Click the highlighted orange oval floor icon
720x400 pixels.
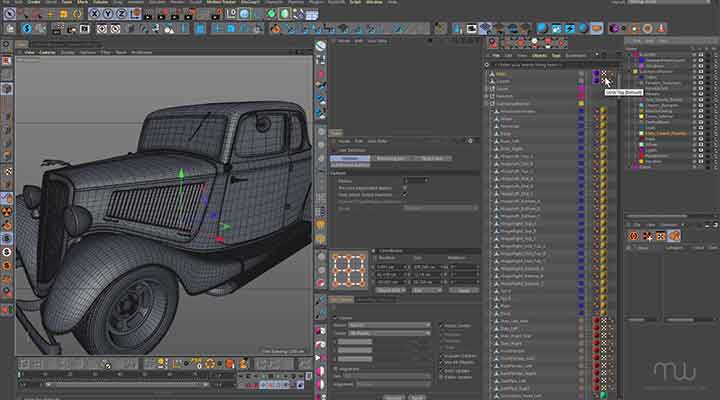[x=596, y=28]
